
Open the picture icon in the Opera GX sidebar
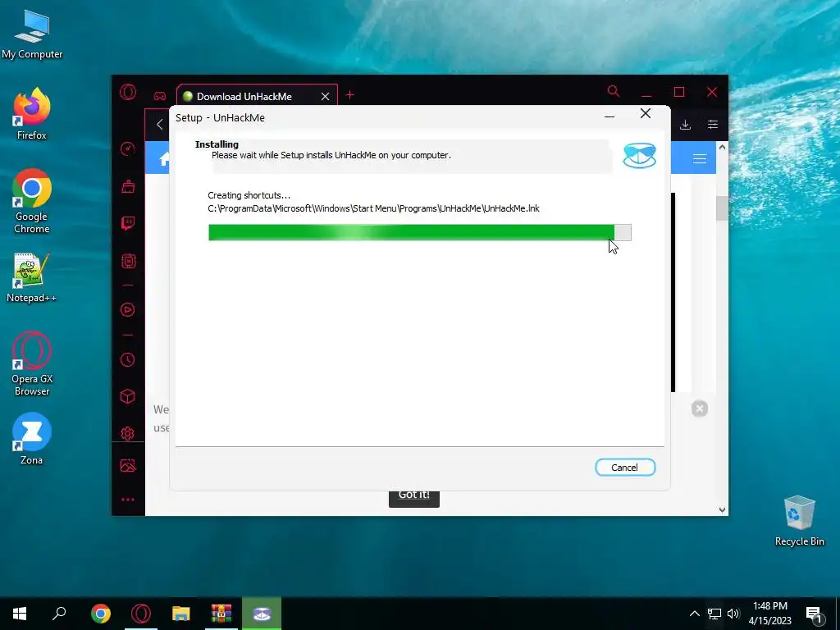pos(128,466)
